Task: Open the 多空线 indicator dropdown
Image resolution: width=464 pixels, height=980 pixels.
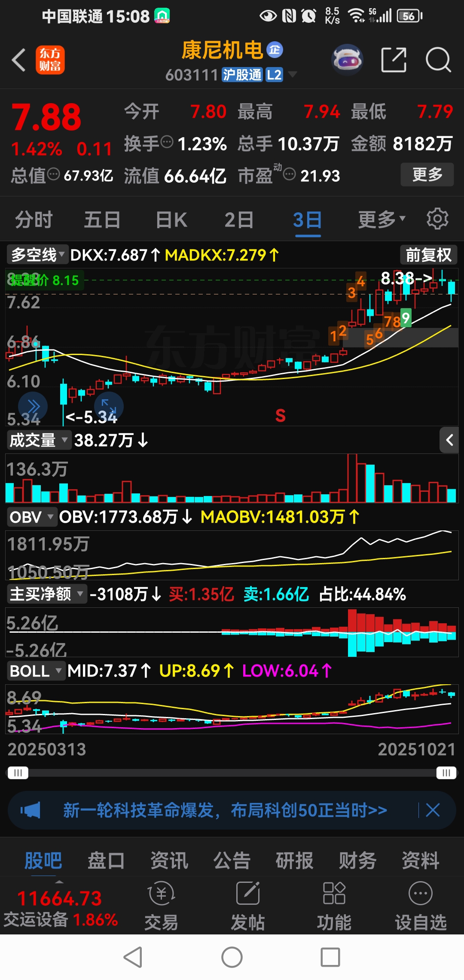Action: pyautogui.click(x=37, y=255)
